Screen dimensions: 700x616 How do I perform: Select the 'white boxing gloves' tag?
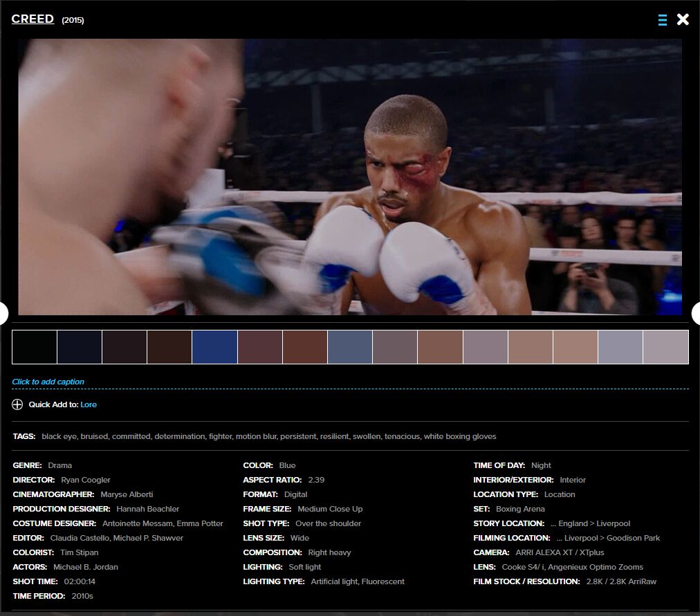tap(460, 436)
